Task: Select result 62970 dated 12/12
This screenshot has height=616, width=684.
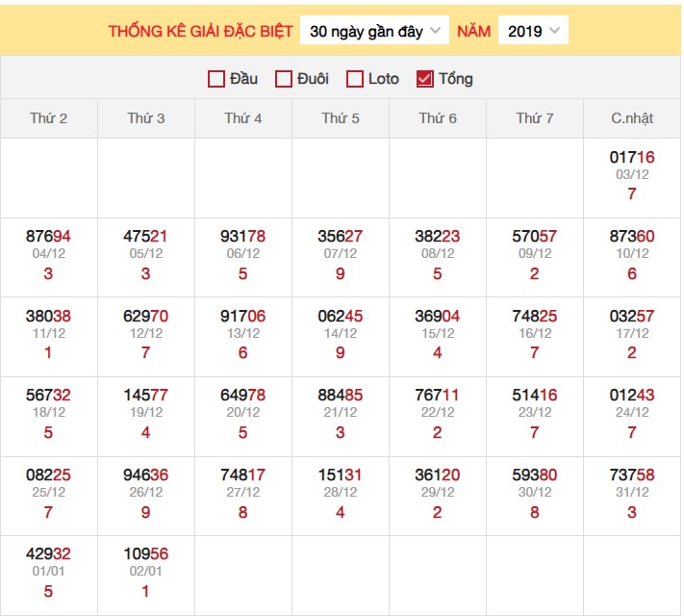Action: (146, 316)
